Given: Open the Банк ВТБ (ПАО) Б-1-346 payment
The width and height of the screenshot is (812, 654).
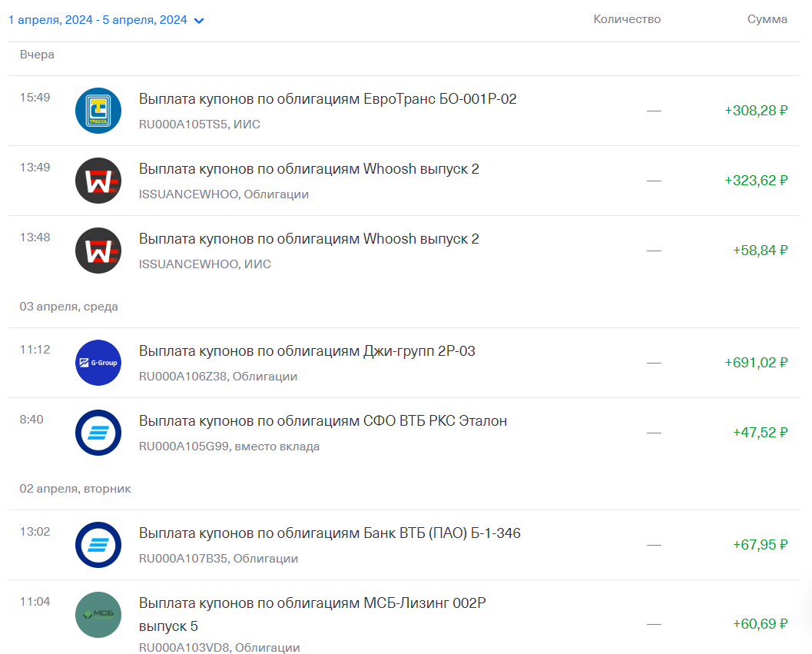Looking at the screenshot, I should [404, 545].
